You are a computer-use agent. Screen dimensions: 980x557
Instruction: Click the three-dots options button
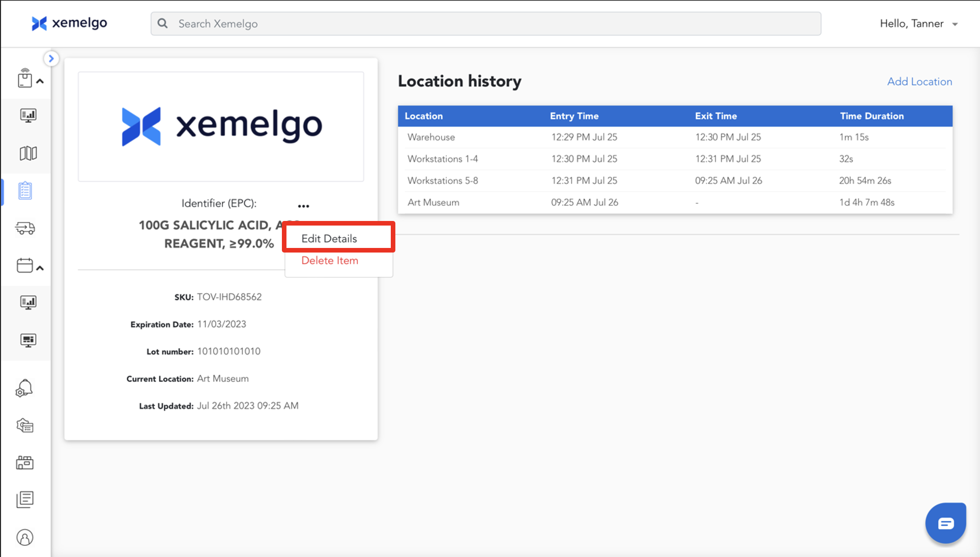coord(304,206)
